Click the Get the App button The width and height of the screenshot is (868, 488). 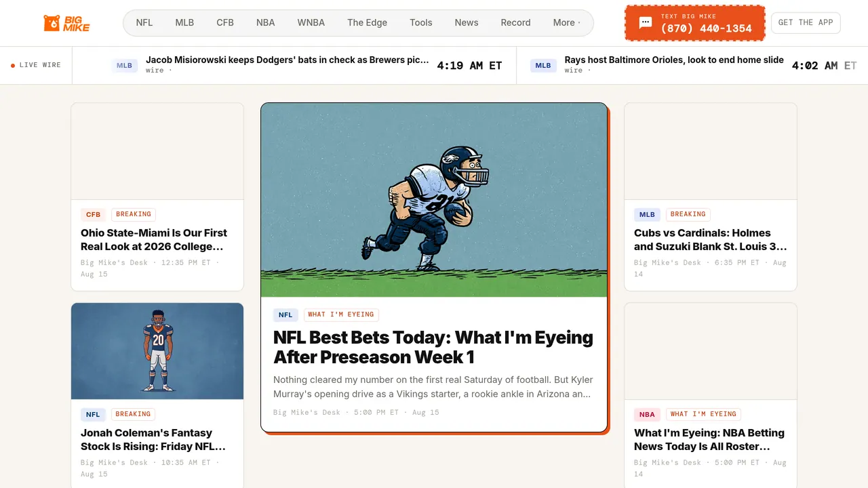[x=806, y=22]
